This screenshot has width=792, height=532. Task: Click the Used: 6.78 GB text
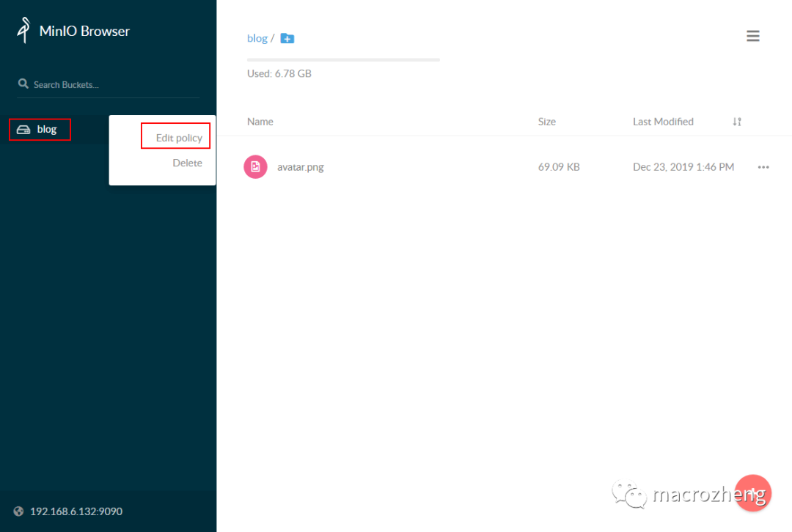click(279, 74)
